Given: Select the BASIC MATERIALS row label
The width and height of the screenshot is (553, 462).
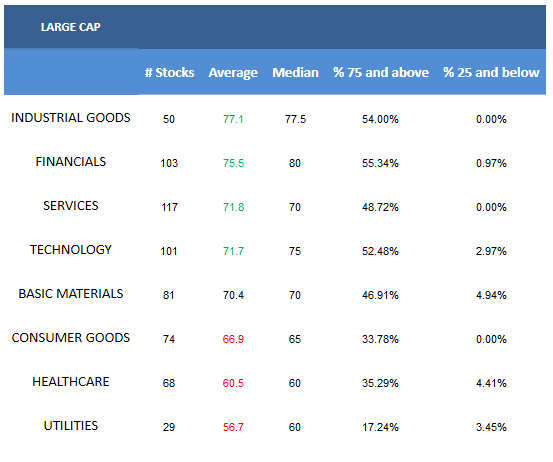Looking at the screenshot, I should [x=71, y=293].
